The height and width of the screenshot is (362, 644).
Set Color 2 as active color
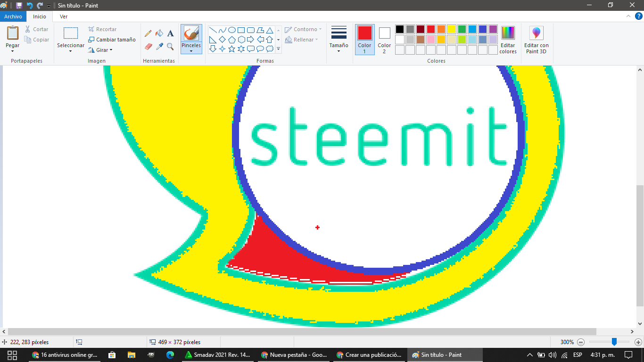tap(384, 40)
